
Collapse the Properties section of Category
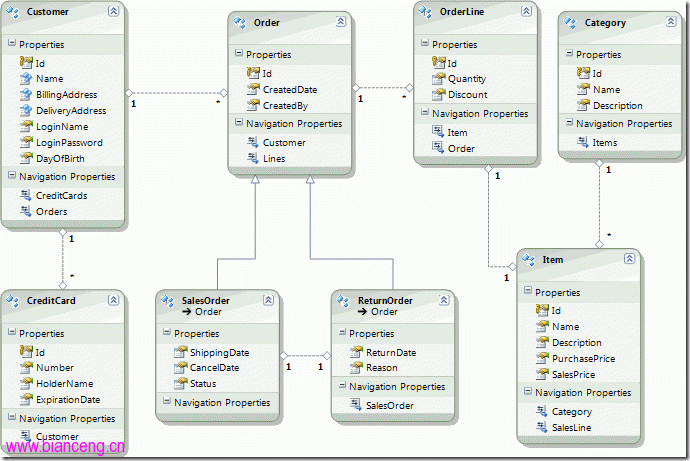tap(569, 53)
